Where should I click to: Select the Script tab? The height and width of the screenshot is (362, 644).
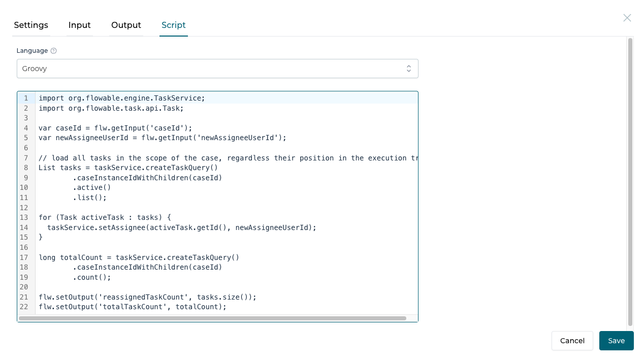173,25
